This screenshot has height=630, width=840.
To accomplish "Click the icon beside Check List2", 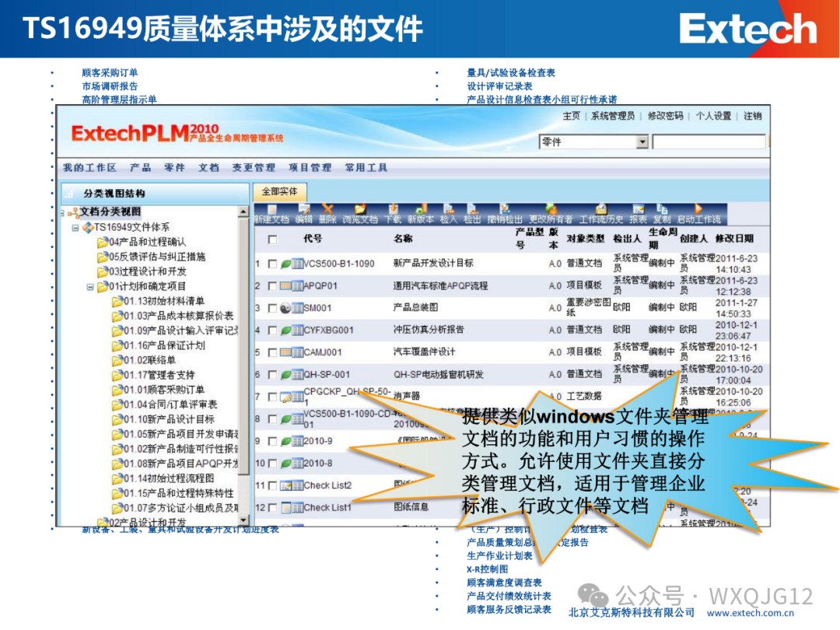I will 286,486.
